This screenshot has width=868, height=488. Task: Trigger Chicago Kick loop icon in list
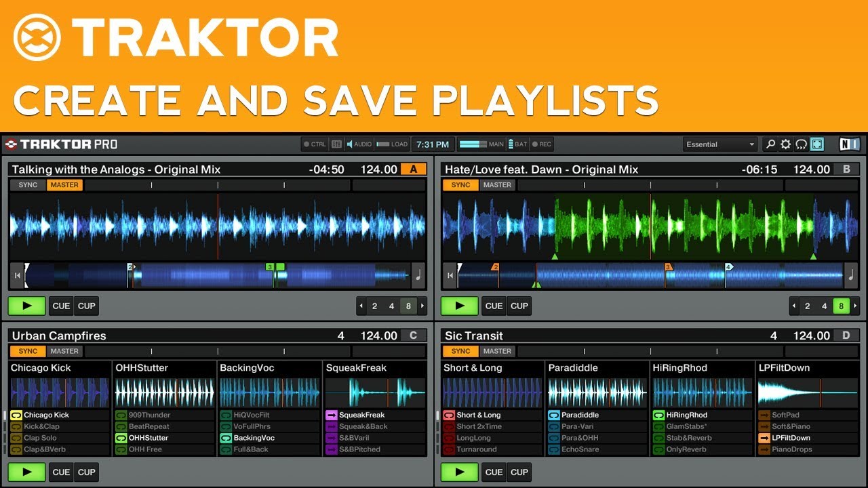tap(16, 415)
